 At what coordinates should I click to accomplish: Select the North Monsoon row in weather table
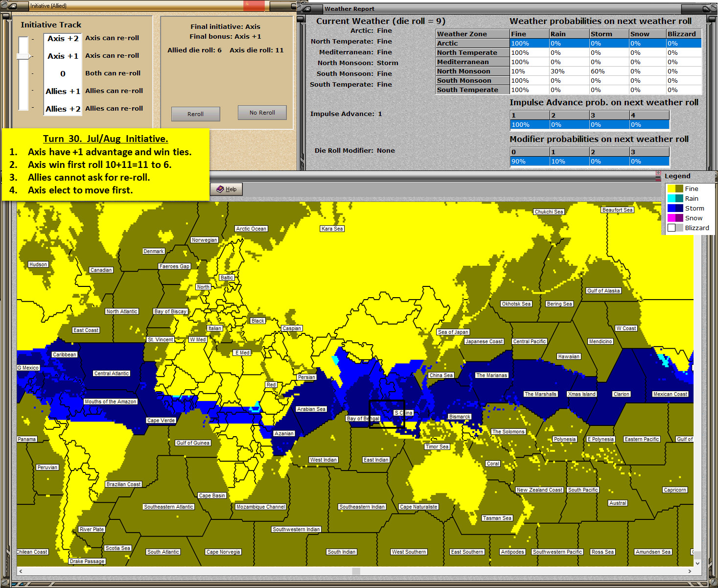pyautogui.click(x=569, y=71)
